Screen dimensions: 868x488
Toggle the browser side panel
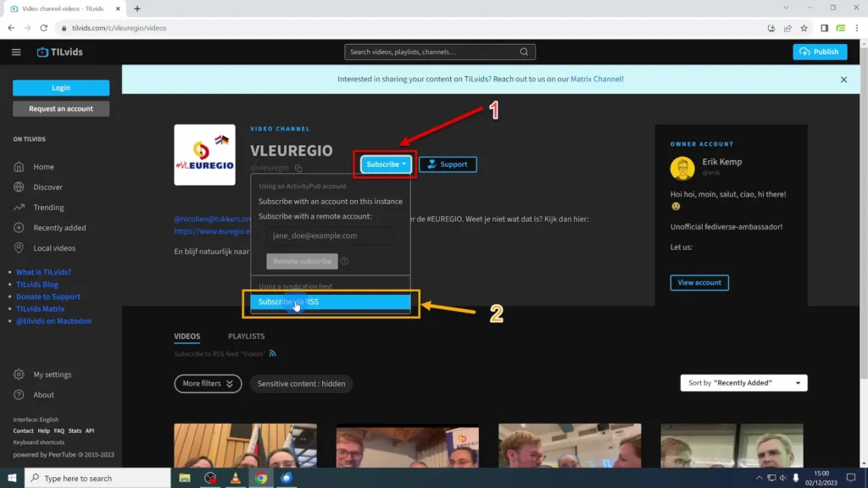[824, 28]
